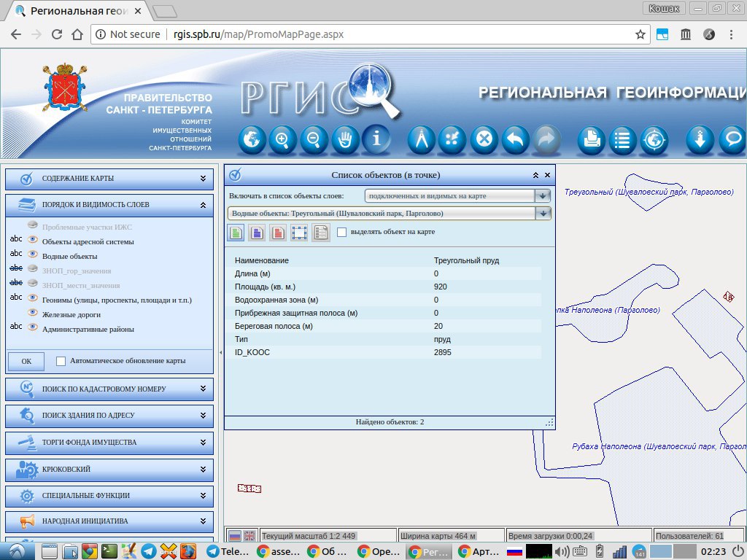Open the map legend list icon

tap(622, 140)
